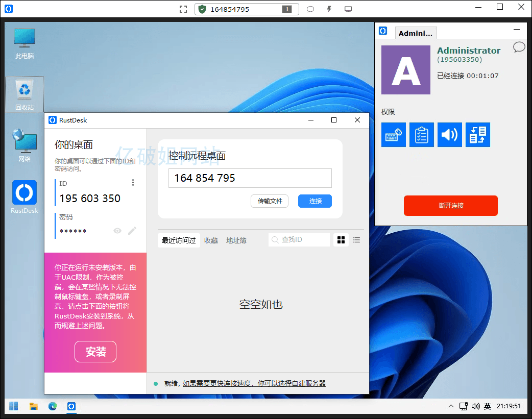This screenshot has width=532, height=419.
Task: Click the Administrator avatar thumbnail
Action: pos(406,70)
